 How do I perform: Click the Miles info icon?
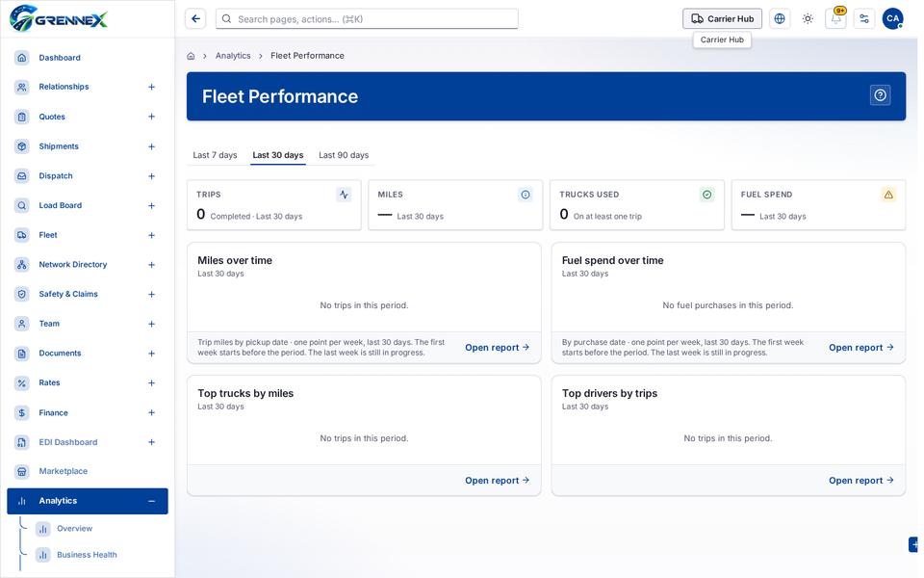pyautogui.click(x=526, y=194)
